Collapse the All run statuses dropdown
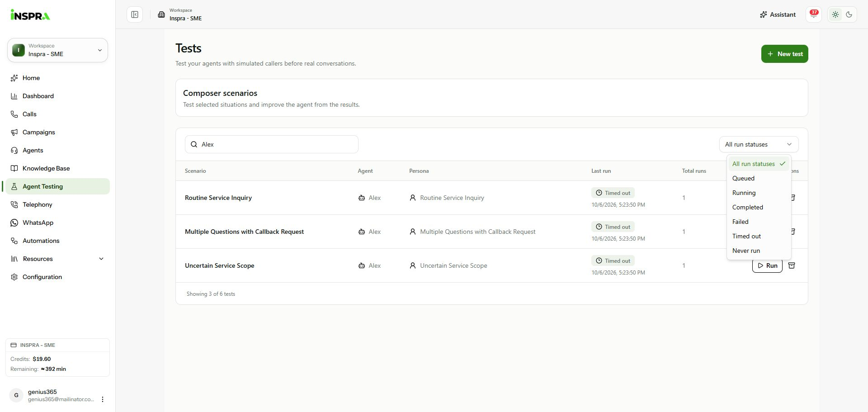 tap(759, 144)
